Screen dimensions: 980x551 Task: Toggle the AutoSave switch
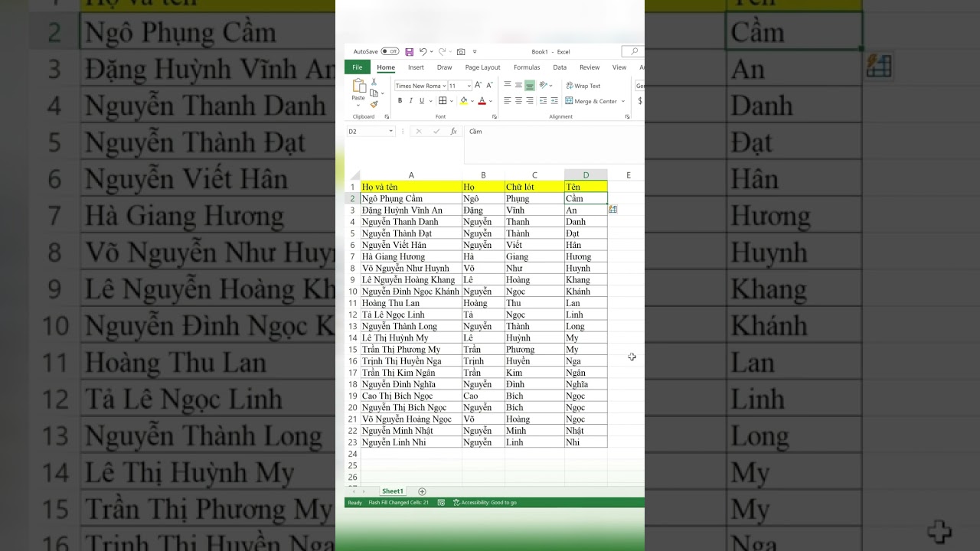[390, 51]
